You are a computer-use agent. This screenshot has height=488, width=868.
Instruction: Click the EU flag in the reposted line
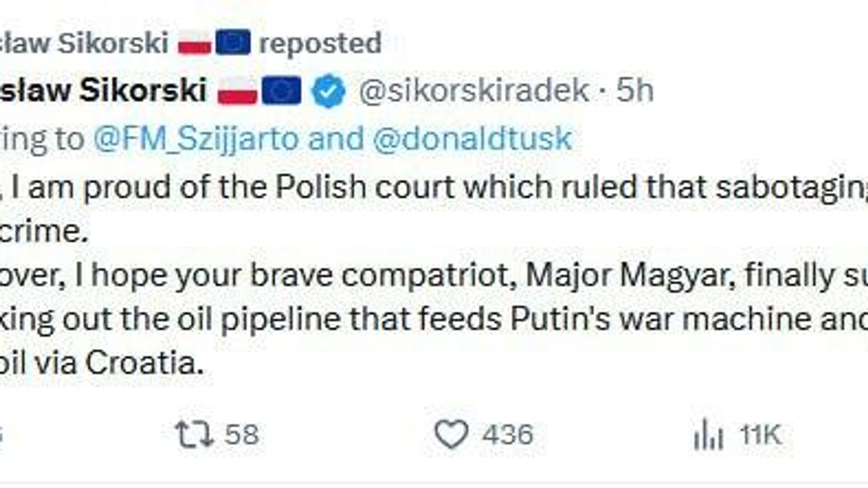(x=233, y=43)
